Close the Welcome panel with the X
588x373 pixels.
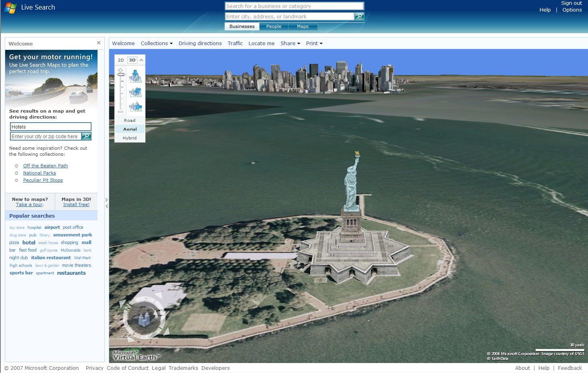[99, 43]
